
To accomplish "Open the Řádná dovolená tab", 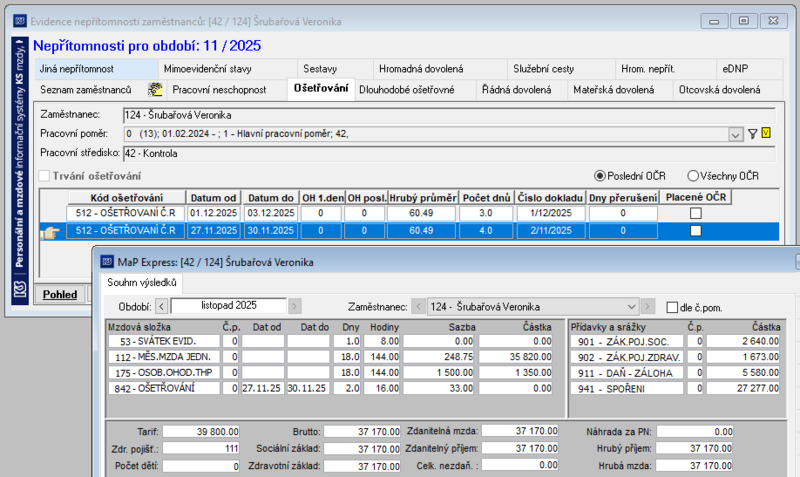I will (x=516, y=90).
